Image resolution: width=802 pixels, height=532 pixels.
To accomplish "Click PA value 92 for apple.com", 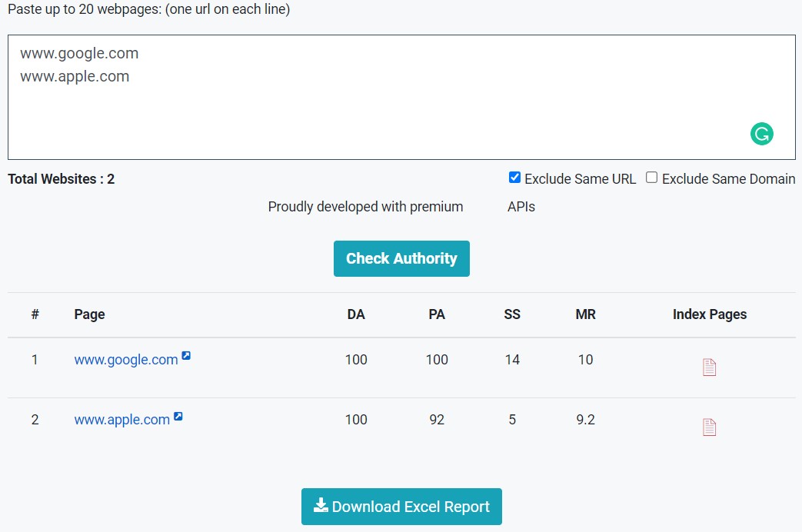I will pyautogui.click(x=437, y=420).
